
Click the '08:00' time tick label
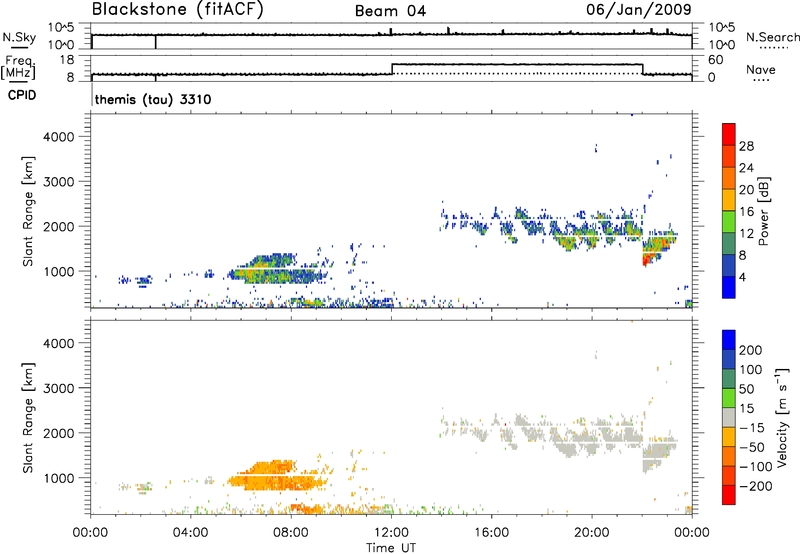pos(291,533)
